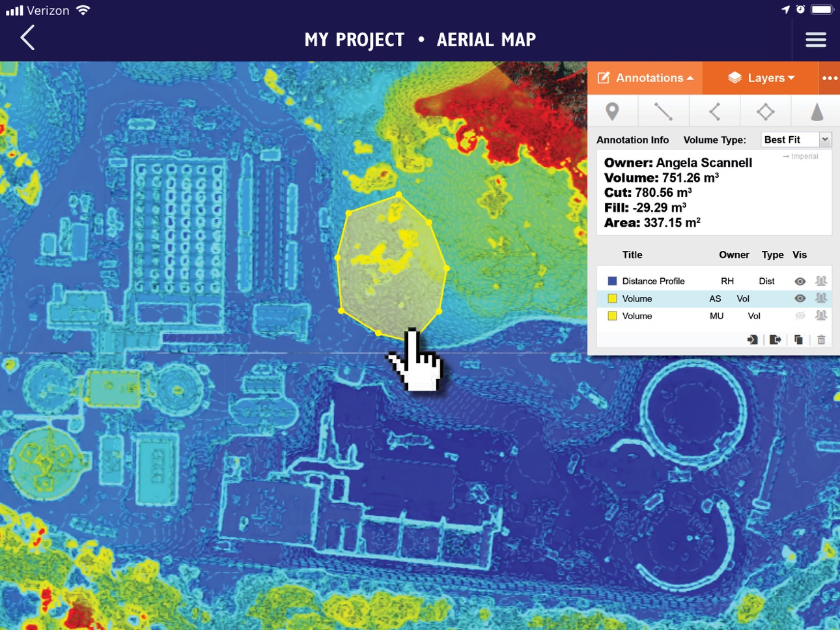
Task: Click the Area: 337.15 m² value
Action: 652,223
